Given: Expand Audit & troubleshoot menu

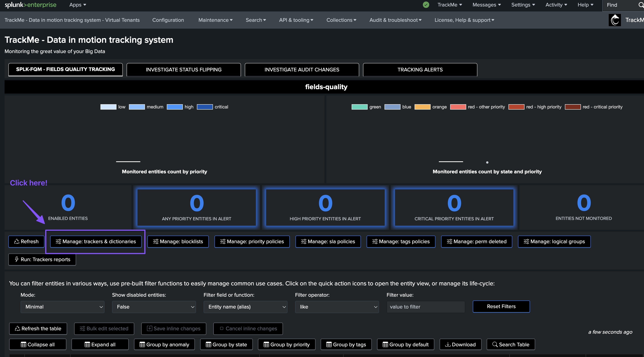Looking at the screenshot, I should pos(395,20).
